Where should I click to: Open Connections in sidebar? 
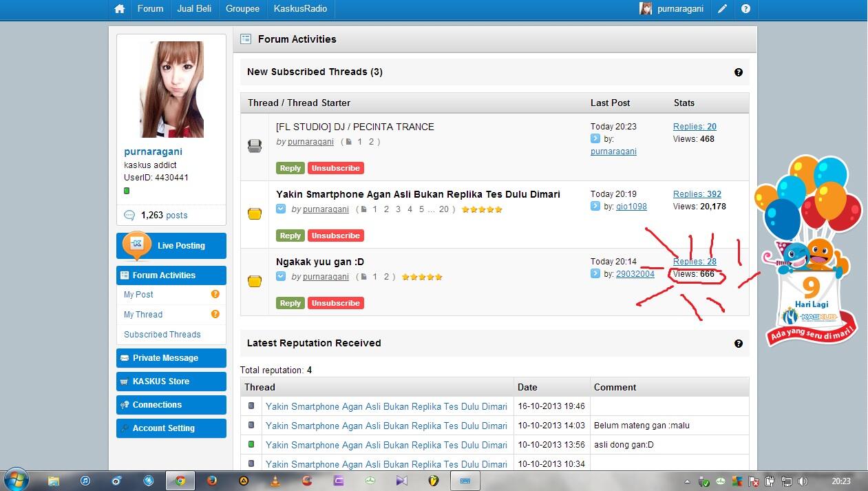tap(171, 405)
